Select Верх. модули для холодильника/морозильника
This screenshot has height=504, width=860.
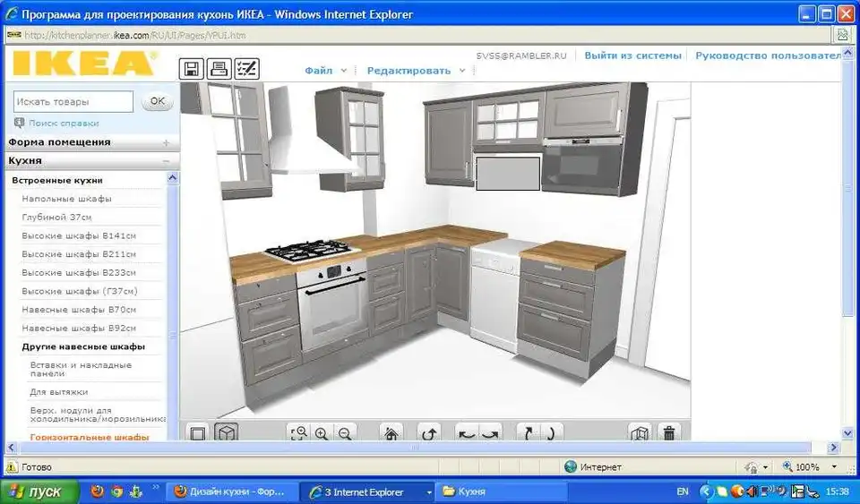coord(98,414)
